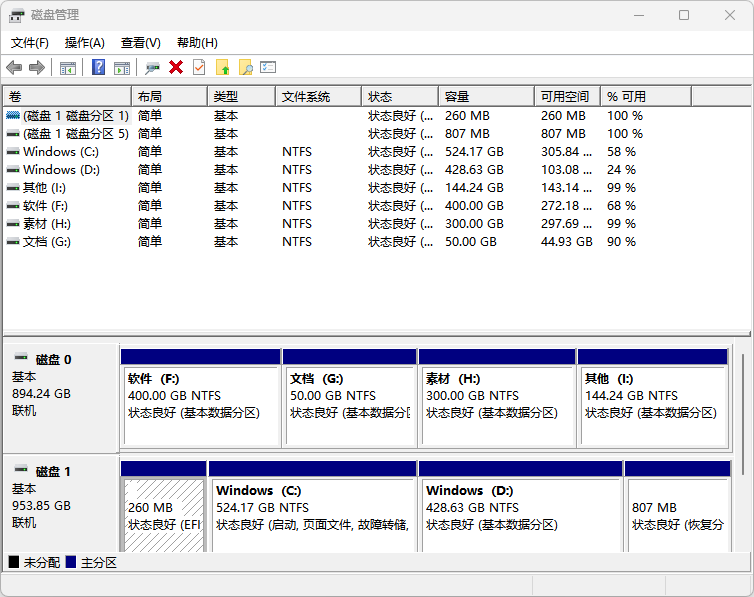The image size is (754, 597).
Task: Click the 磁盘 0 disk icon
Action: pos(21,357)
